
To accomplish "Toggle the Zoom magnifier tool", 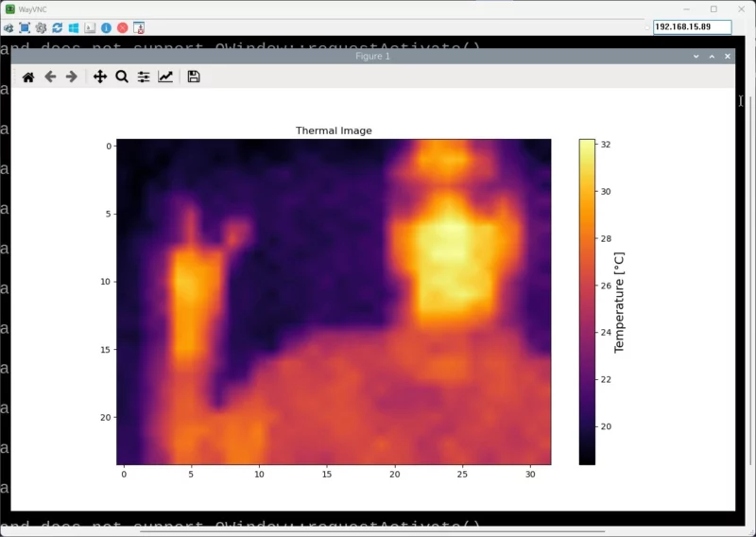I will pos(122,77).
